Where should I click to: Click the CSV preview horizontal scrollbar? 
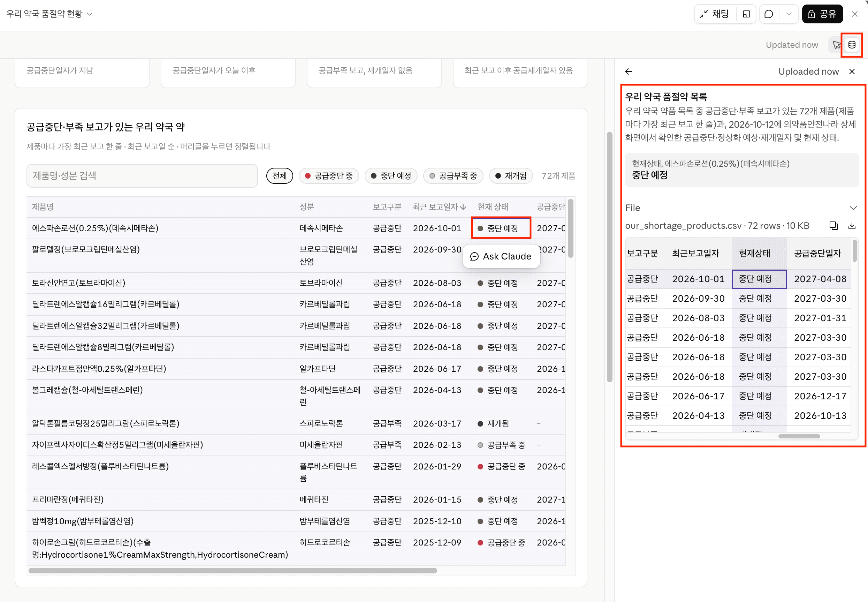(799, 436)
